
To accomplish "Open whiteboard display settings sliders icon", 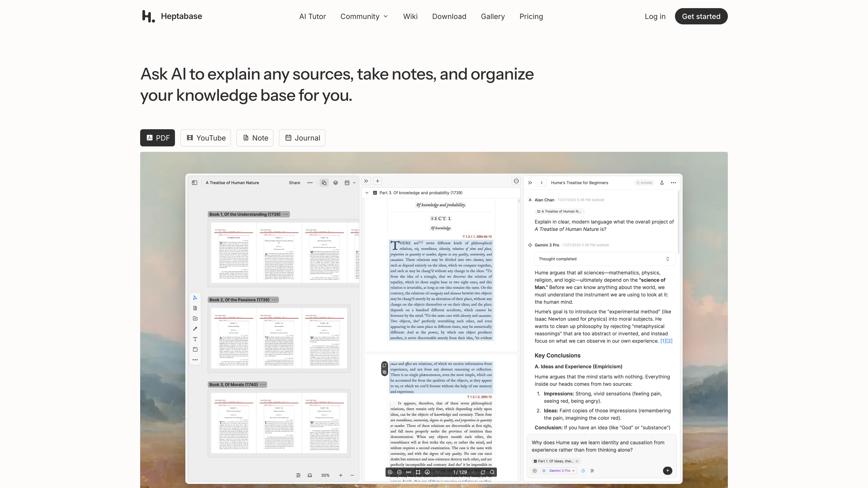I will point(298,475).
